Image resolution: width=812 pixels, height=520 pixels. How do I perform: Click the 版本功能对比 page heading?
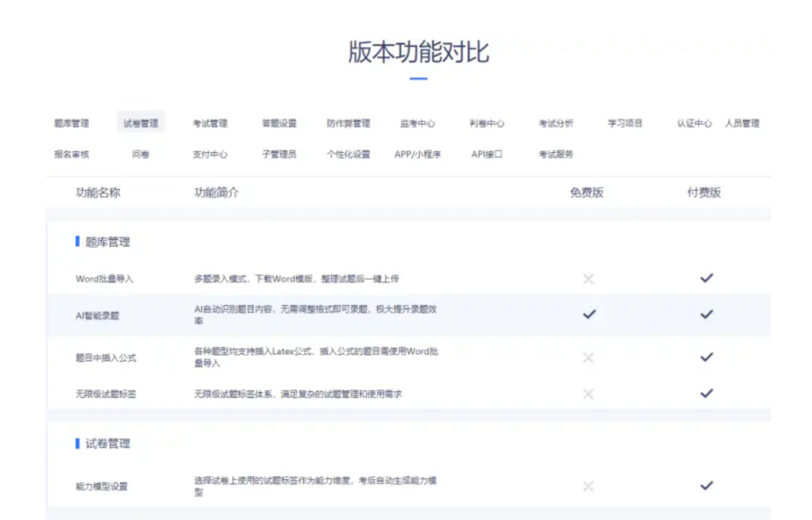point(419,52)
